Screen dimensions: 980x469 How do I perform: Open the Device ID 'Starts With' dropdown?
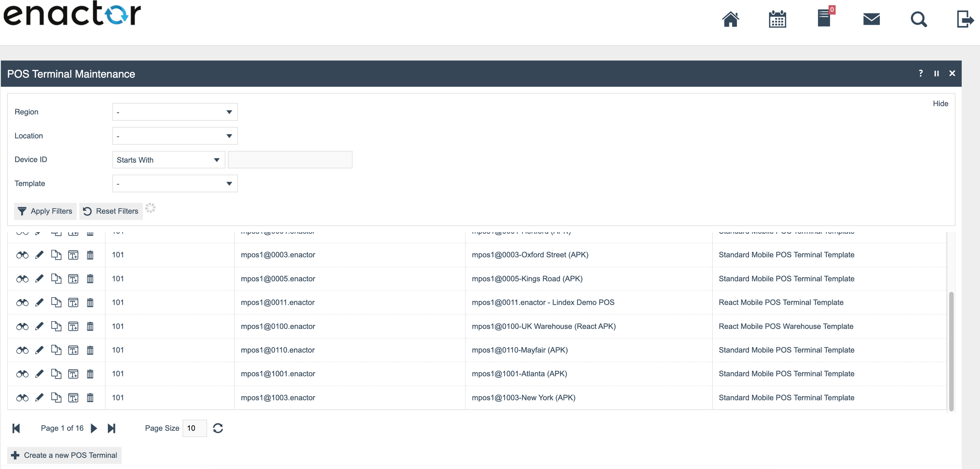168,160
